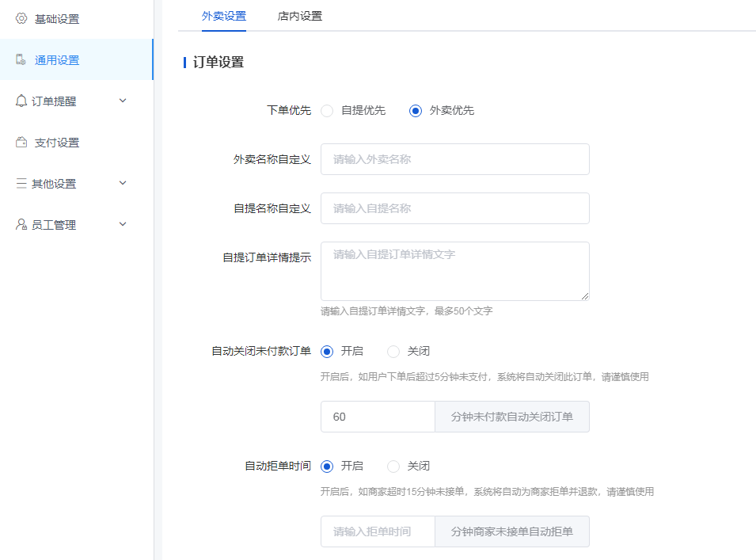Click the hint about 超过5分钟未支付

(x=484, y=377)
